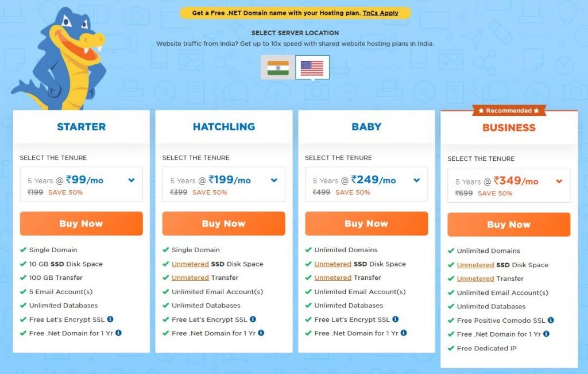Image resolution: width=588 pixels, height=374 pixels.
Task: Select USA flag server location
Action: click(312, 68)
